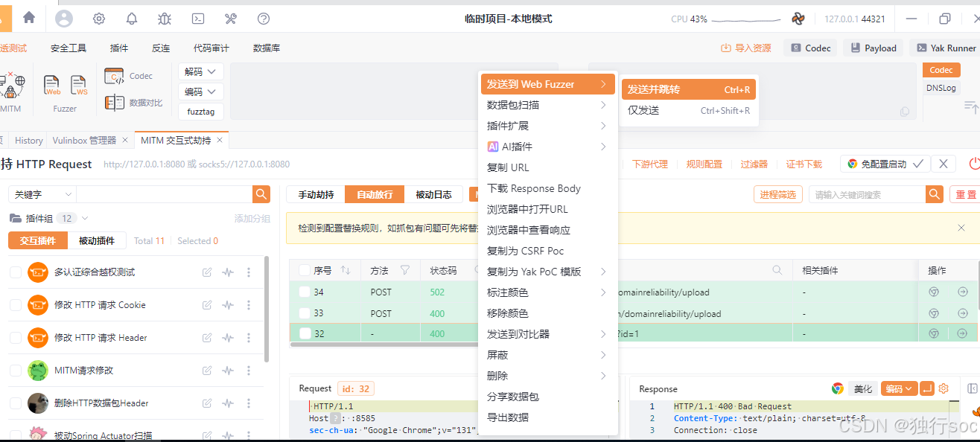Viewport: 980px width, 442px height.
Task: Click the 导入资源 link
Action: pyautogui.click(x=746, y=48)
